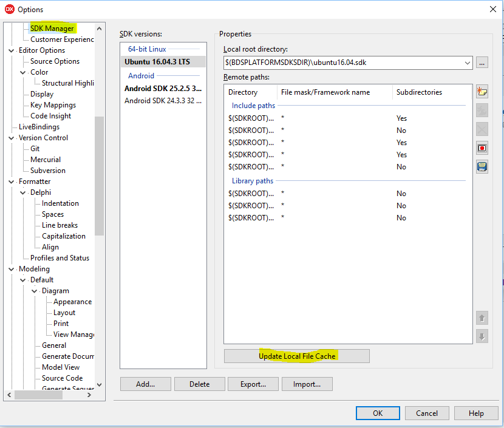Close the Options dialog

492,9
